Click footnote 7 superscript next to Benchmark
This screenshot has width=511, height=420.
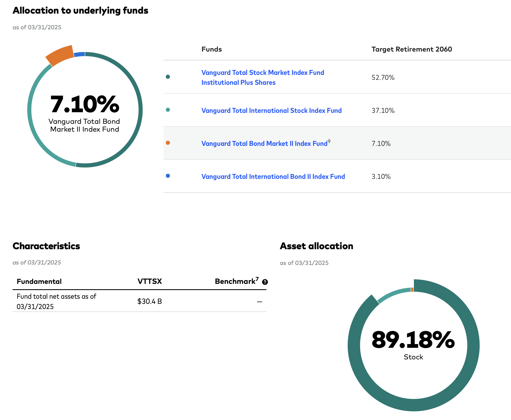257,279
